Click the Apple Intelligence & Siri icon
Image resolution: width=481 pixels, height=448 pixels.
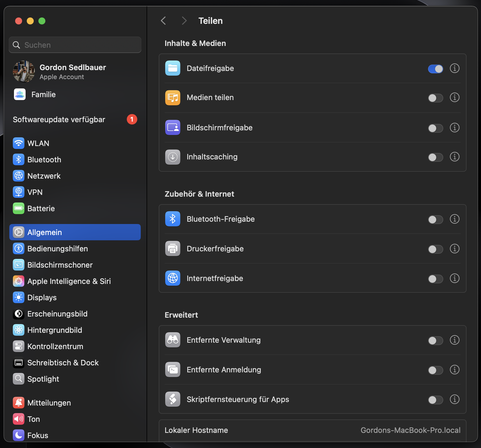pos(19,281)
